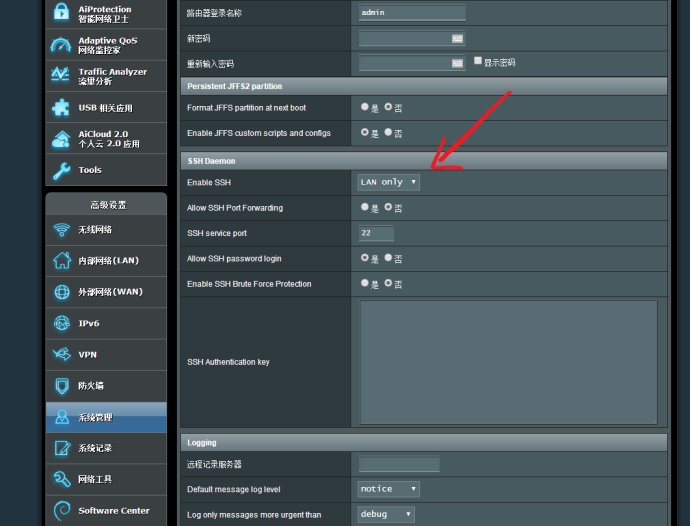Open Software Center swirl icon

[62, 511]
